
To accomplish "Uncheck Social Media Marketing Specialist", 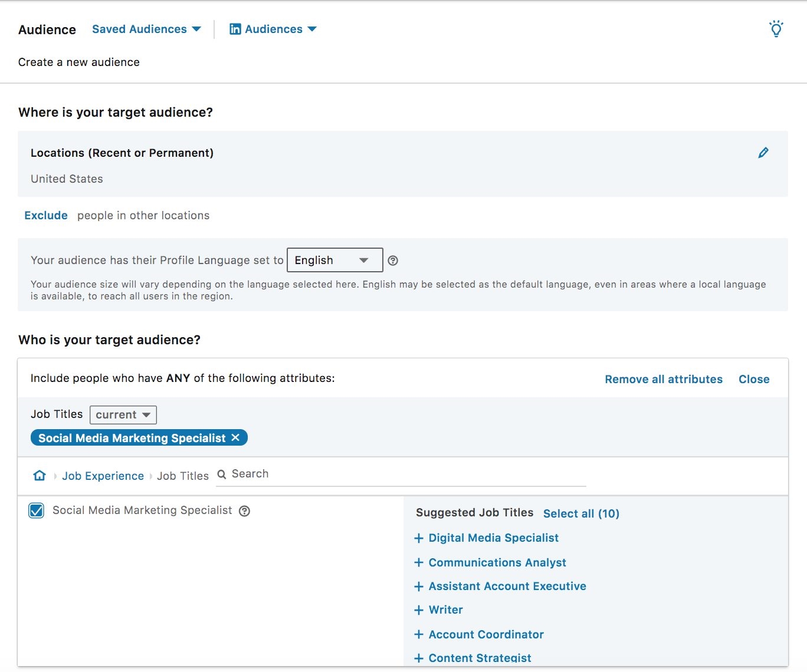I will (36, 510).
